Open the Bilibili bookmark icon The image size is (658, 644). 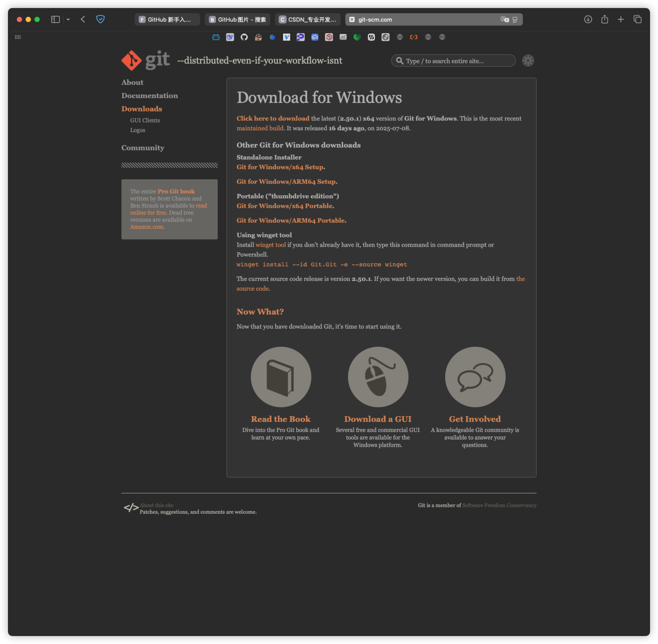click(216, 37)
